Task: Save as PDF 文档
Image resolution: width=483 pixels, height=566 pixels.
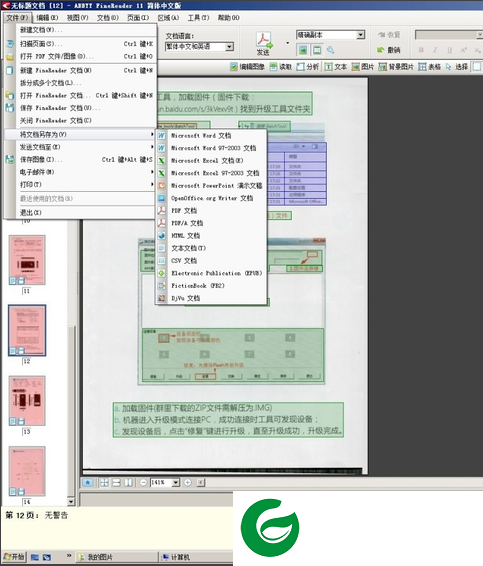Action: [x=212, y=210]
